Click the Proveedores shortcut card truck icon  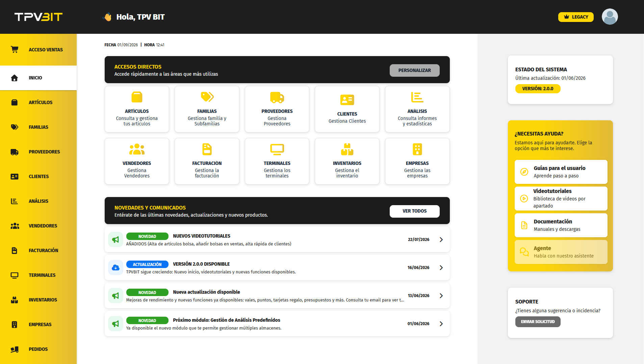click(x=277, y=97)
